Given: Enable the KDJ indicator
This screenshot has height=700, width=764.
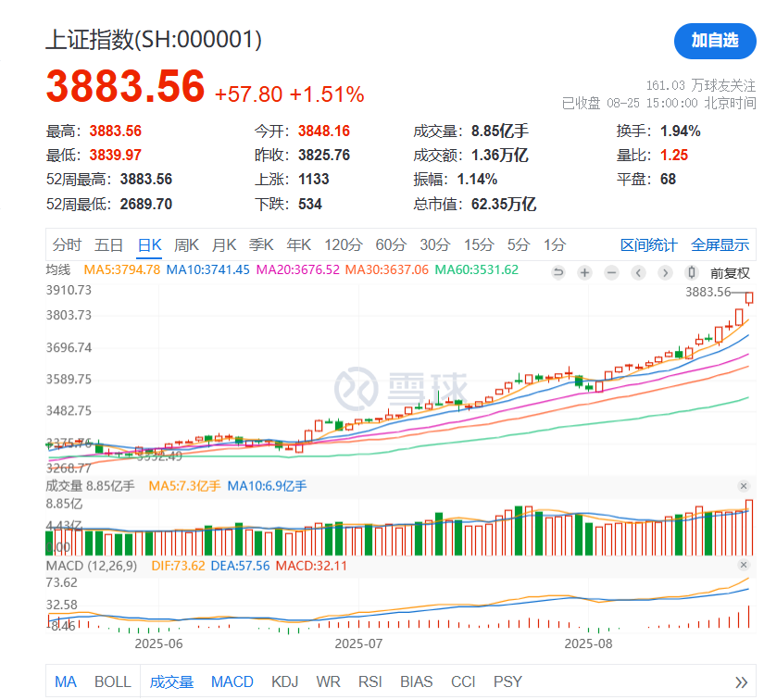Looking at the screenshot, I should (x=284, y=681).
